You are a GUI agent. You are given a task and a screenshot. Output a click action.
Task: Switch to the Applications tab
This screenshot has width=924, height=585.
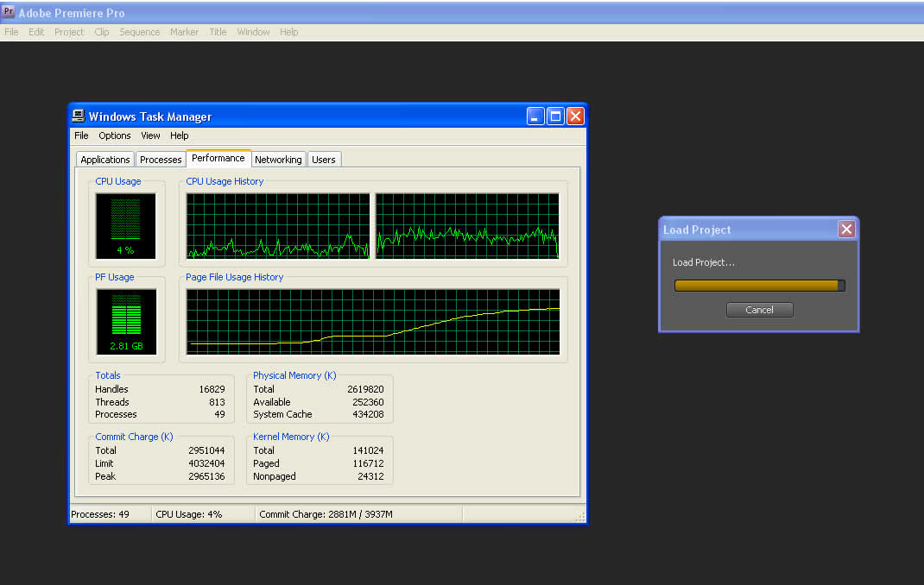click(x=104, y=160)
